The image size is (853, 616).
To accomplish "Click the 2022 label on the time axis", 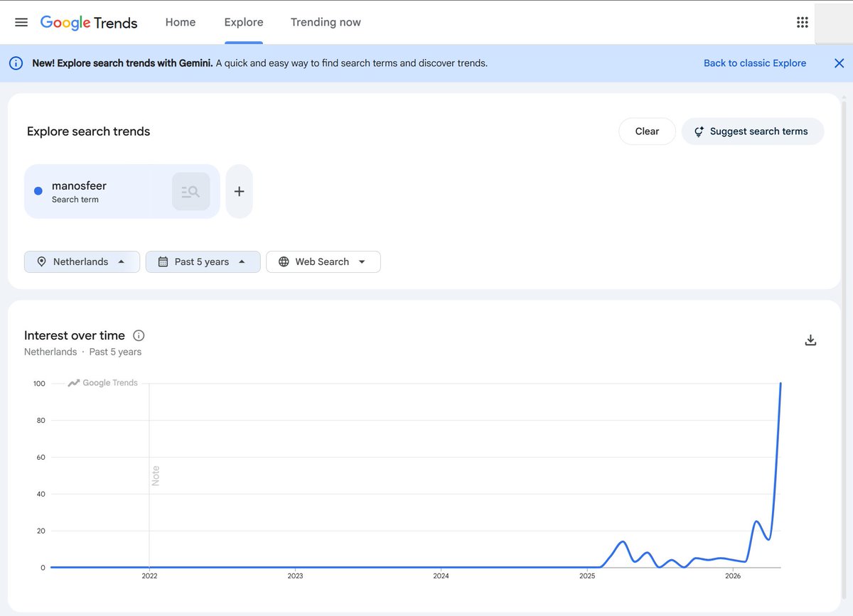I will [149, 576].
